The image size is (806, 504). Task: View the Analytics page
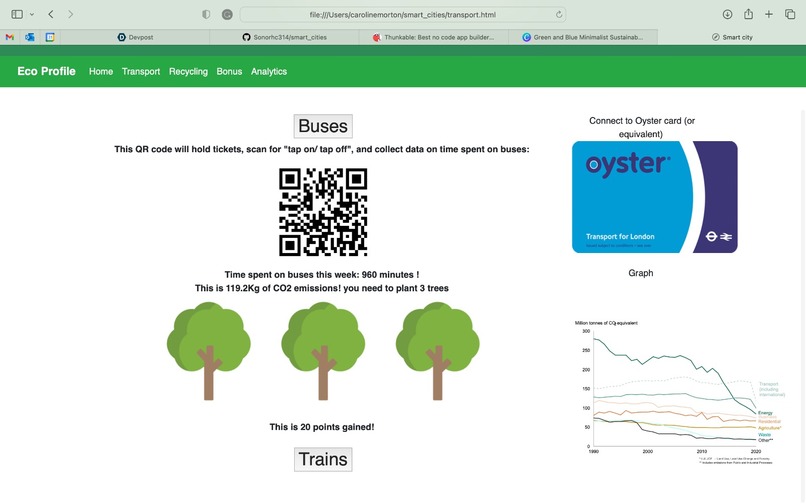tap(269, 71)
